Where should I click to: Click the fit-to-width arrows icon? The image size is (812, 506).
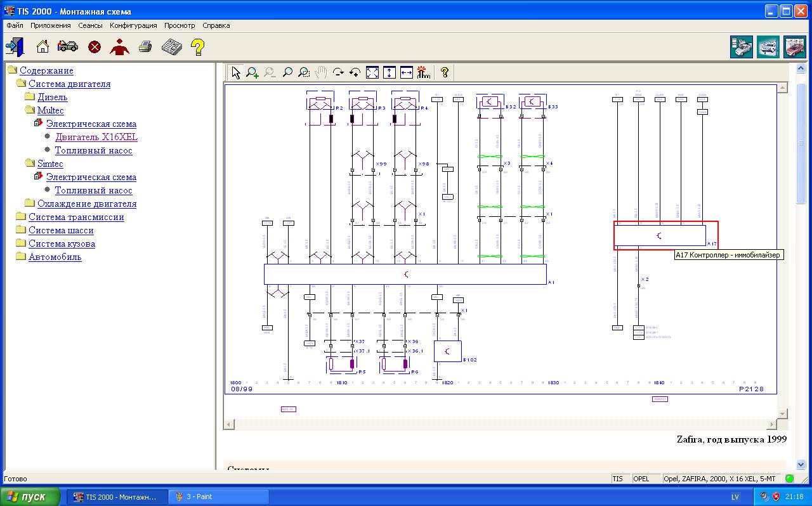tap(407, 73)
